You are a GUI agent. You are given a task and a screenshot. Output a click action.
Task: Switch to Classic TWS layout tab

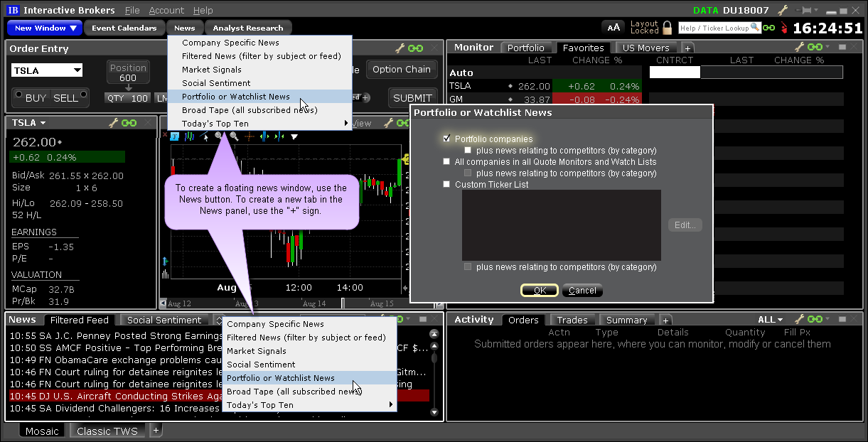pyautogui.click(x=108, y=431)
